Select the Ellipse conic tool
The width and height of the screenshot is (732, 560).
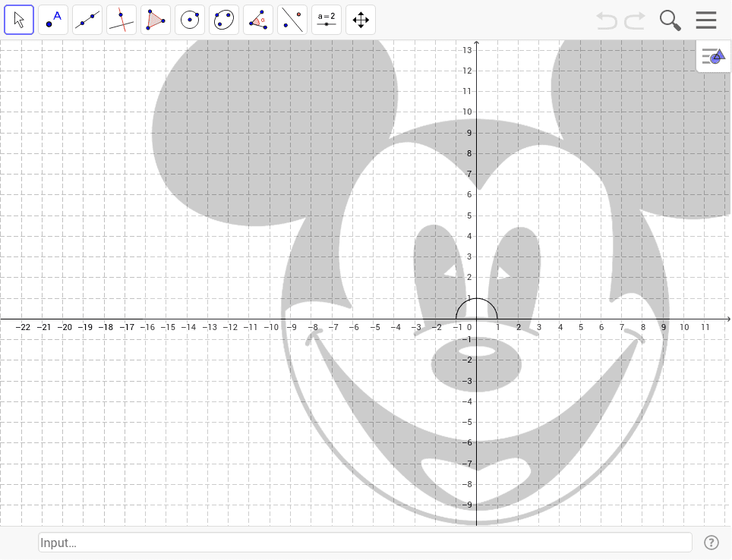224,20
